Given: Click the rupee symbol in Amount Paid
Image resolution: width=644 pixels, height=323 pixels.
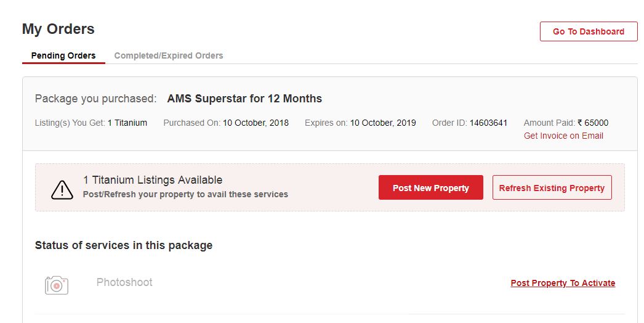Looking at the screenshot, I should click(579, 123).
